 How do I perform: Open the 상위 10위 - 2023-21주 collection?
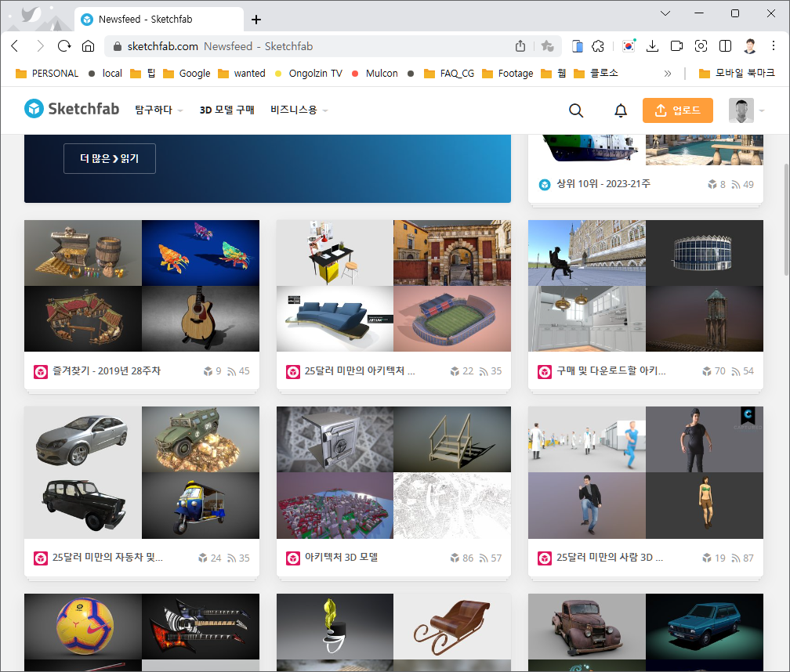tap(603, 184)
